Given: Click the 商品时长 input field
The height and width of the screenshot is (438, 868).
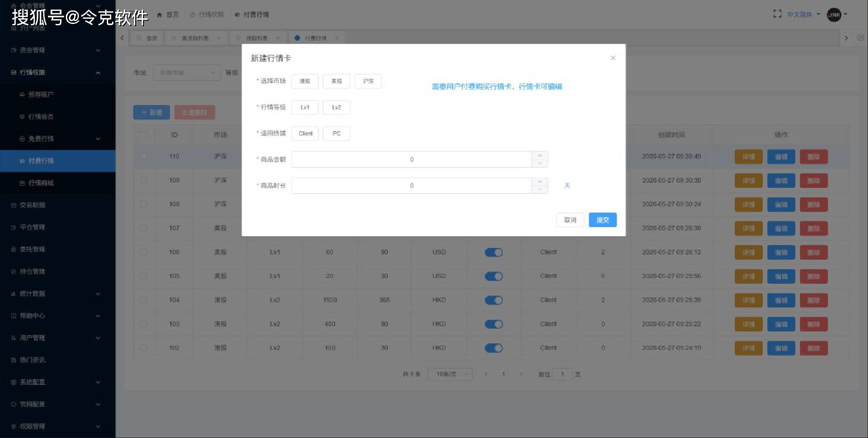Looking at the screenshot, I should 411,186.
